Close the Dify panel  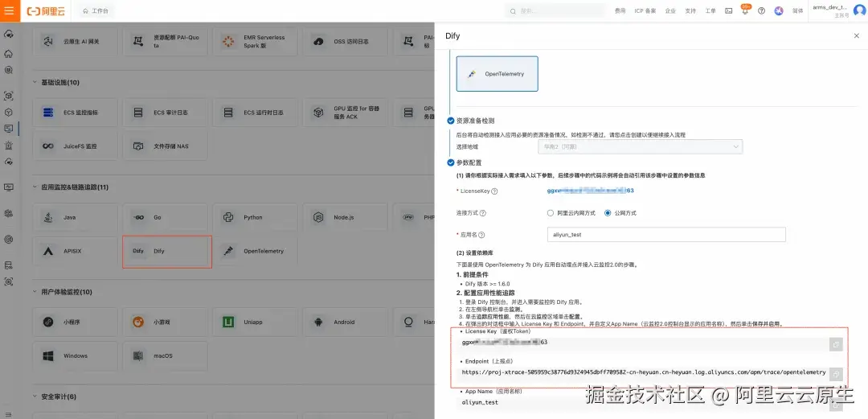pyautogui.click(x=857, y=35)
